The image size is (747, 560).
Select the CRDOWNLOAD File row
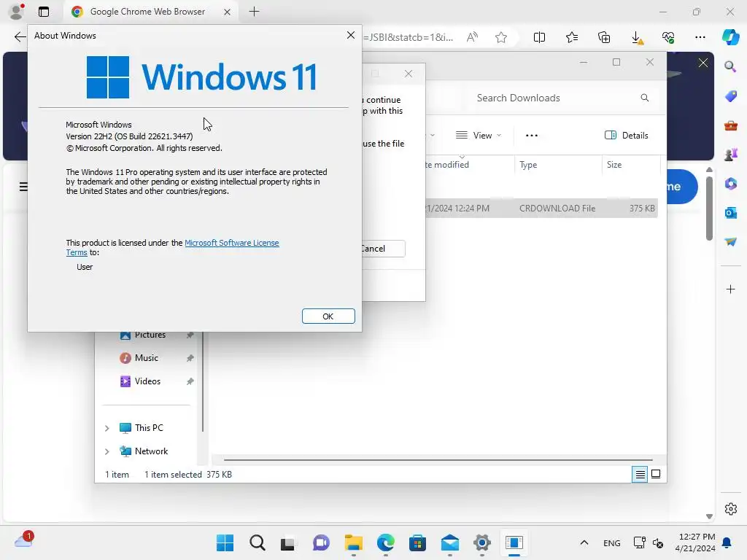pyautogui.click(x=542, y=209)
